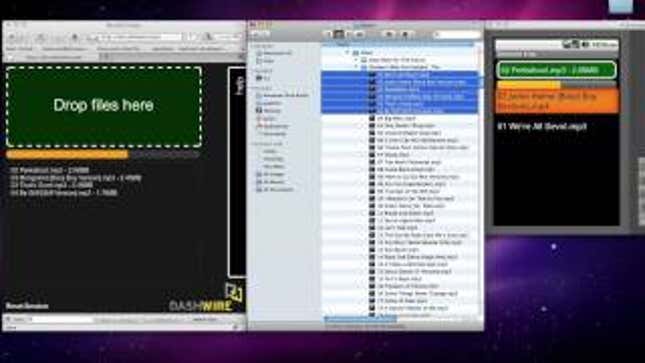Click the browser back arrow button

[x=12, y=37]
